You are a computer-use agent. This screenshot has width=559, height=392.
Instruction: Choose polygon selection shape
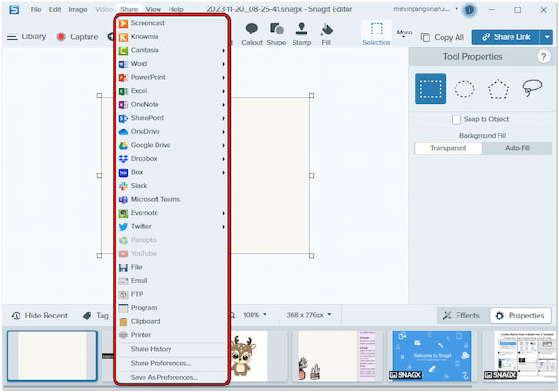pos(498,88)
